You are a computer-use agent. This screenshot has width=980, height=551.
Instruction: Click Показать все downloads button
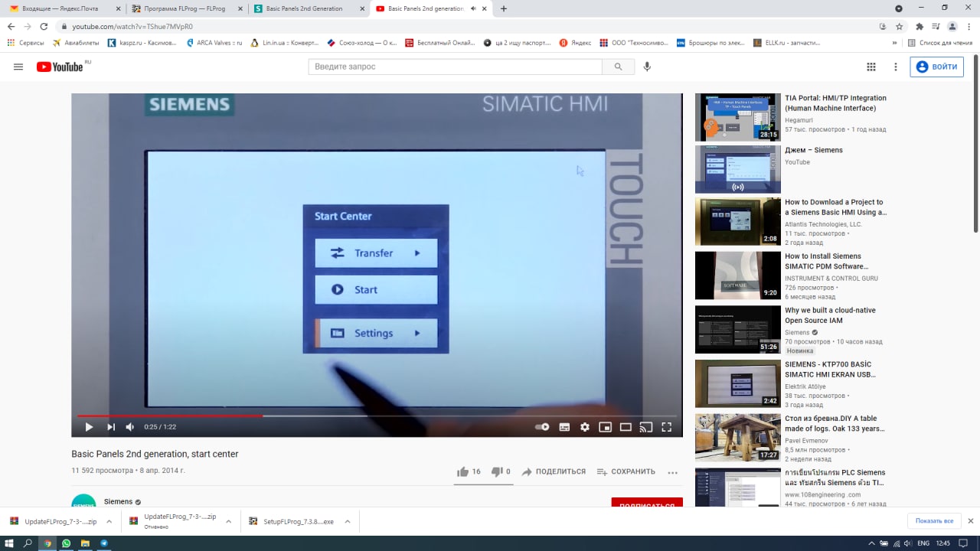(x=934, y=521)
